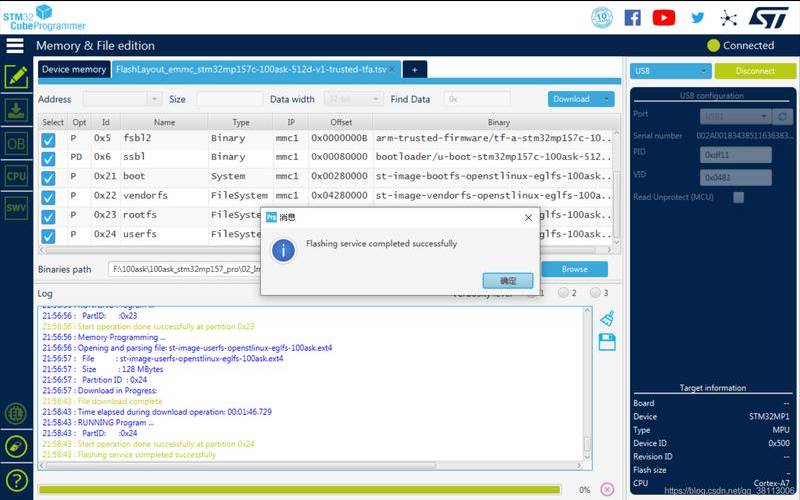800x500 pixels.
Task: Close the message dialog with X
Action: (528, 218)
